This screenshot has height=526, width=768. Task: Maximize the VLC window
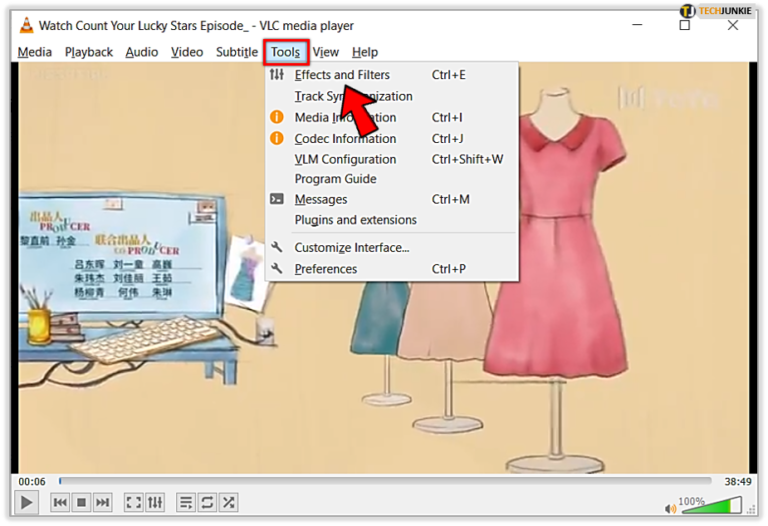click(x=685, y=24)
